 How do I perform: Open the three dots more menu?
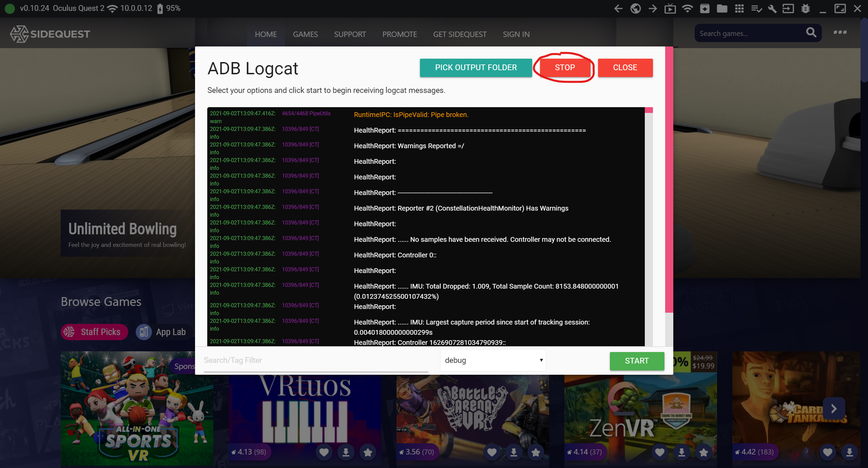click(x=840, y=33)
